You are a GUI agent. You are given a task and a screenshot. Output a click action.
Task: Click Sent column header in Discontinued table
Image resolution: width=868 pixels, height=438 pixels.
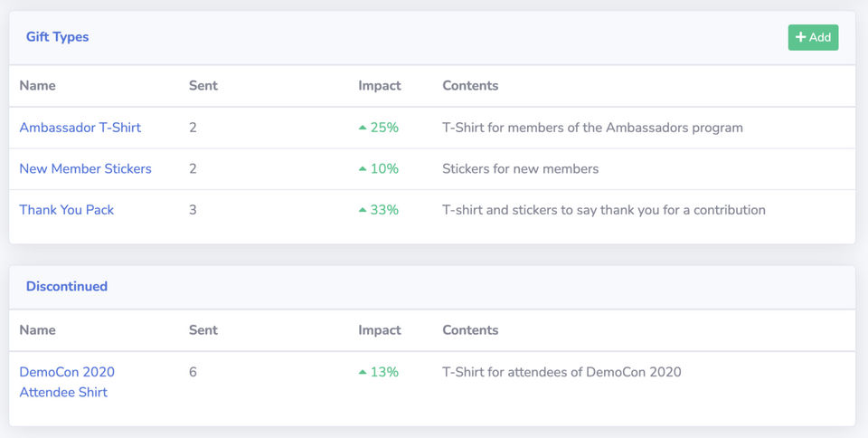point(203,330)
